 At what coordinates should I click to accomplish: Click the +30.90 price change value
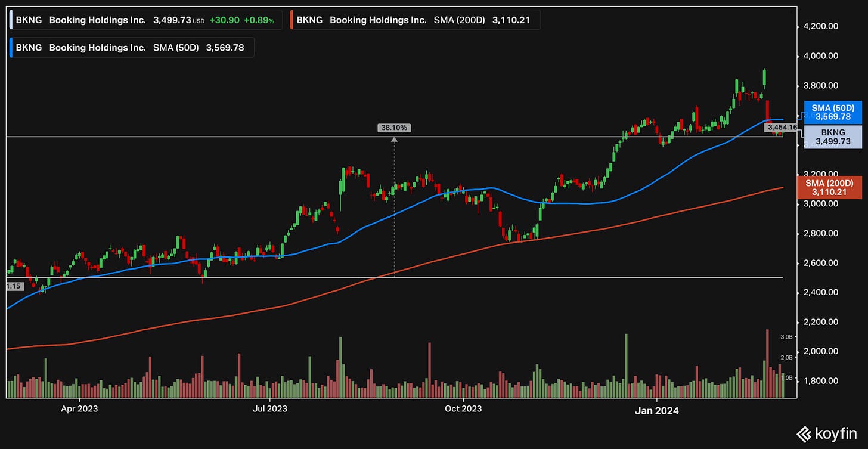point(224,20)
